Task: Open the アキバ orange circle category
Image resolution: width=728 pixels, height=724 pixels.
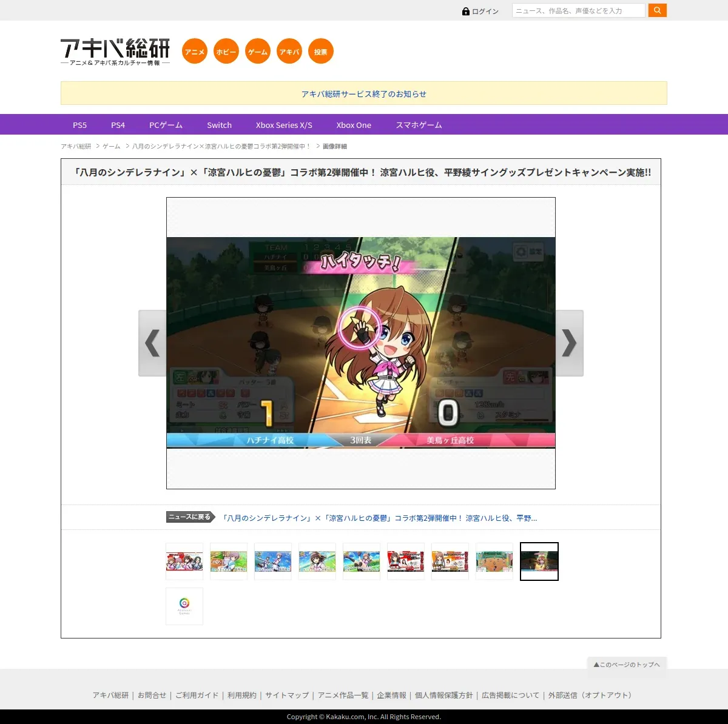Action: 289,52
